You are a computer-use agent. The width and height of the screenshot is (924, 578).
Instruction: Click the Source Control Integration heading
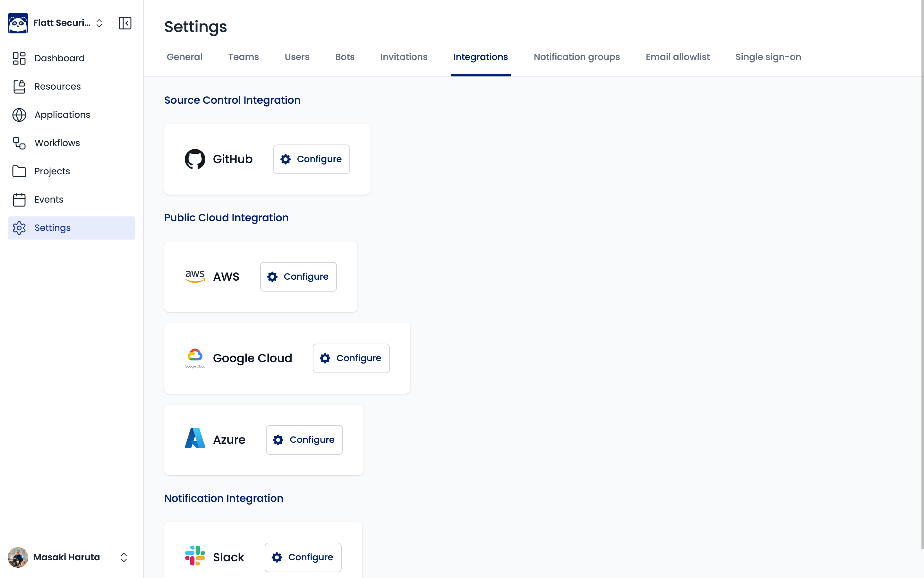[x=232, y=100]
